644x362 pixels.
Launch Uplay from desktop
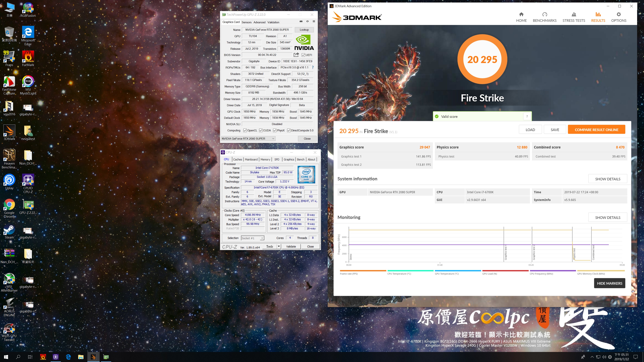(9, 182)
